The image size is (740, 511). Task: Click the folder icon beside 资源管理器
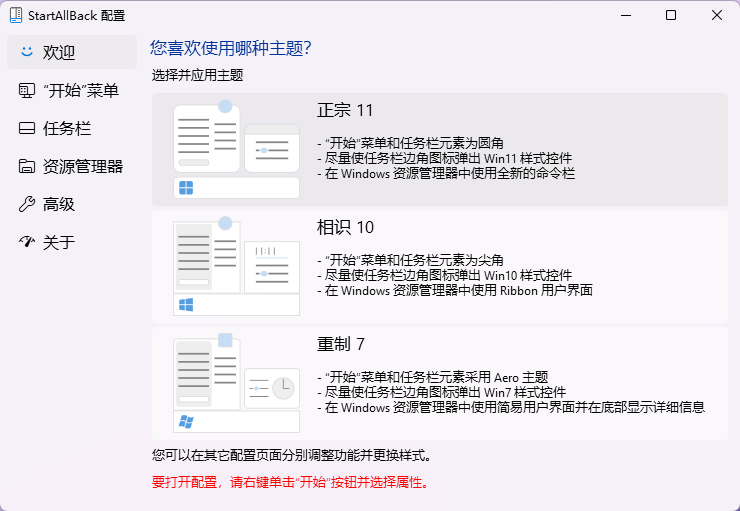point(27,166)
